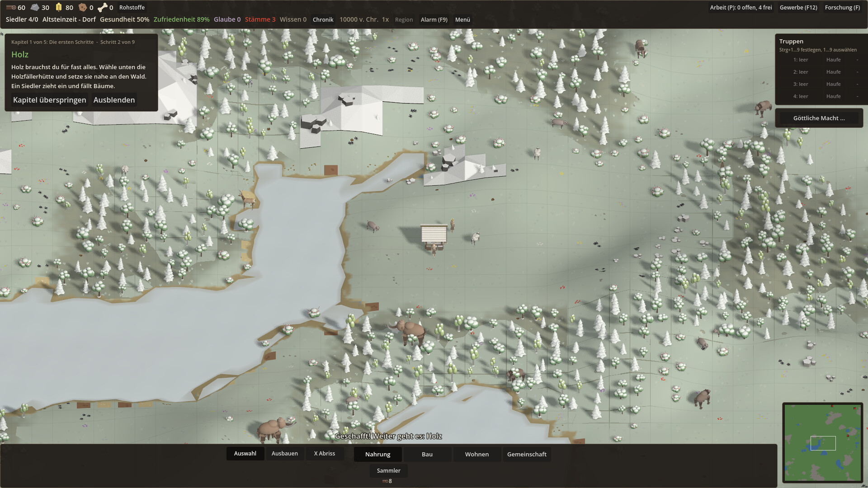Select the X Abriss demolish mode
868x488 pixels.
(325, 453)
